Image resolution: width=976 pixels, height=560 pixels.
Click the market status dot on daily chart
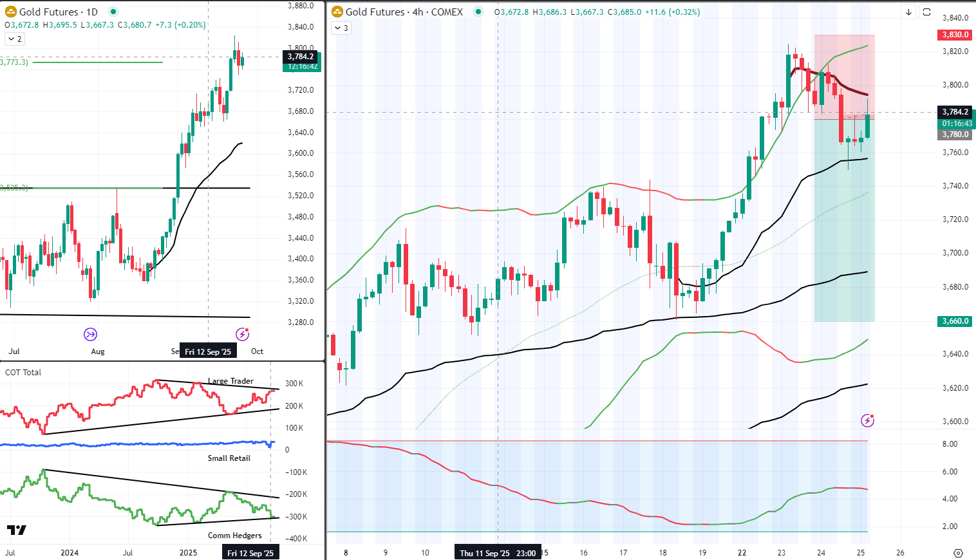point(113,12)
